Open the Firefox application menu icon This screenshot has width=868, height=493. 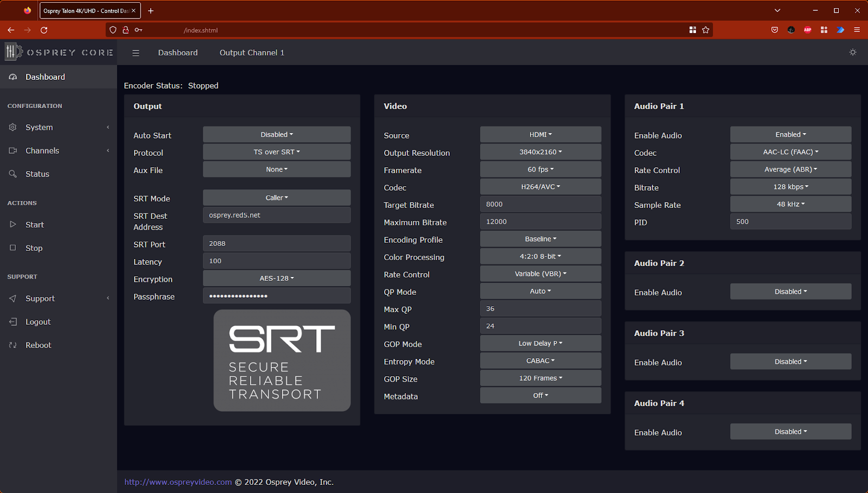click(857, 30)
